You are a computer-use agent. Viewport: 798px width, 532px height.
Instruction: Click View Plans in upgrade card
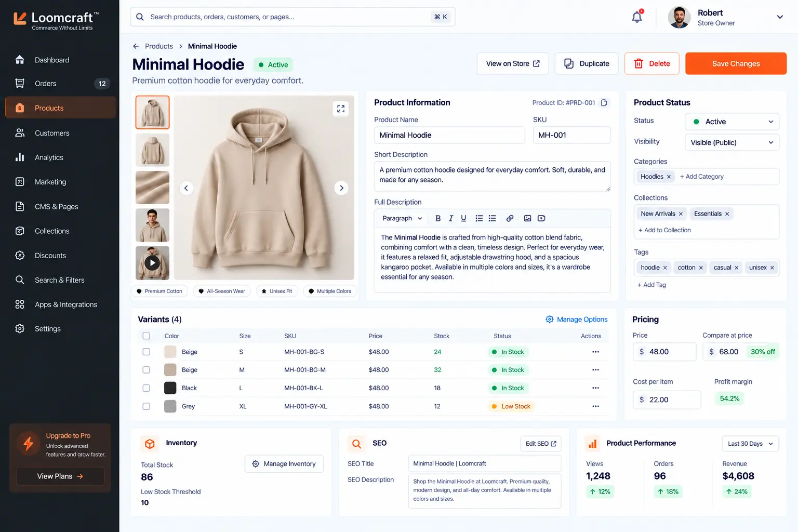click(x=60, y=476)
